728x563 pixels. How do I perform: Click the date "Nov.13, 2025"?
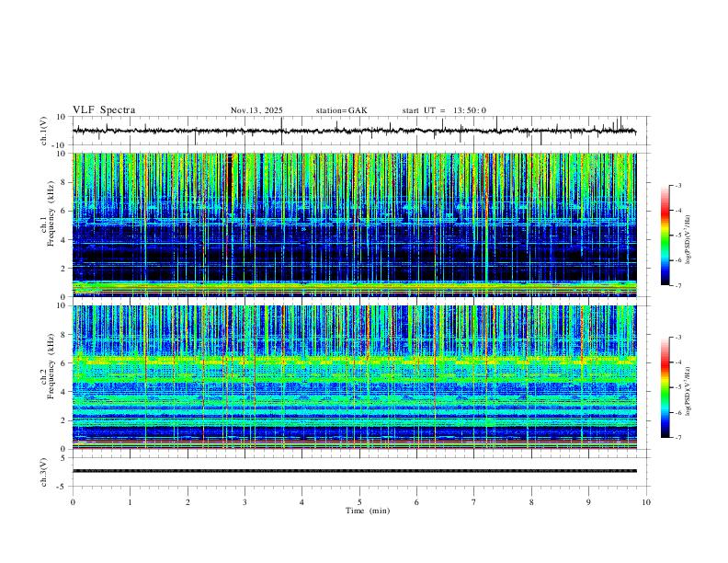point(256,110)
